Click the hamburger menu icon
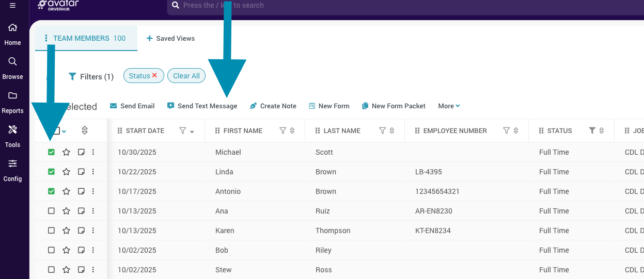This screenshot has height=279, width=644. pyautogui.click(x=12, y=5)
